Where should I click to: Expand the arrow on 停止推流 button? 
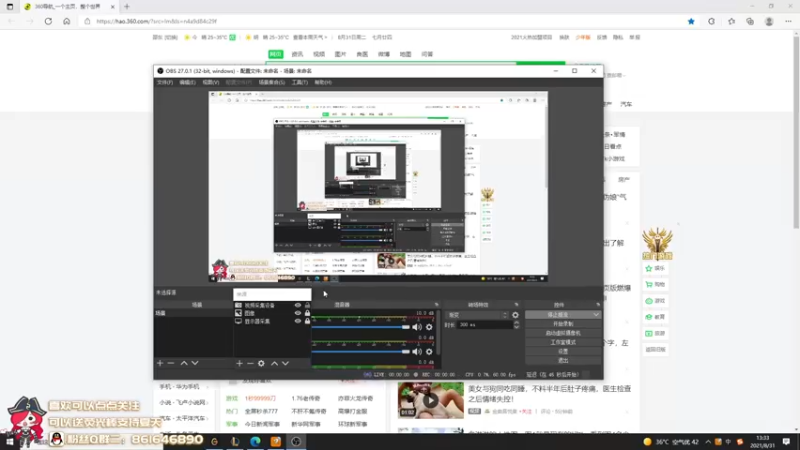click(595, 315)
